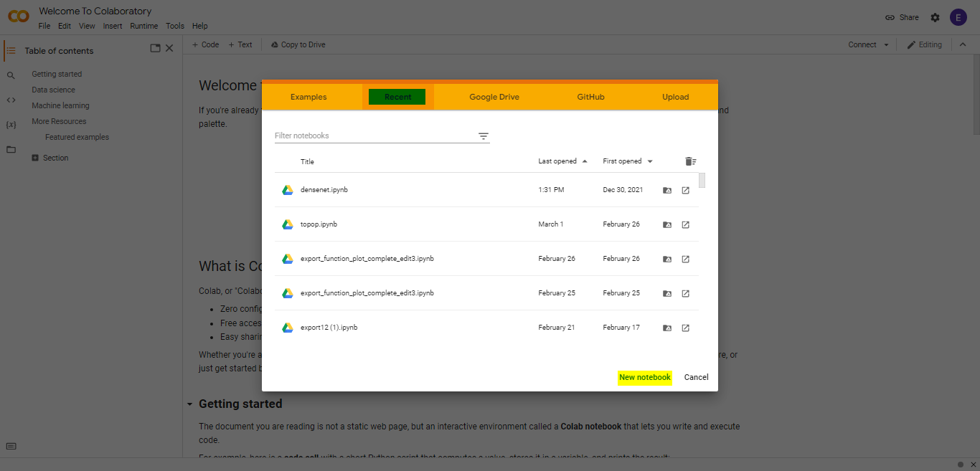Open the First opened sort dropdown
980x471 pixels.
click(651, 161)
